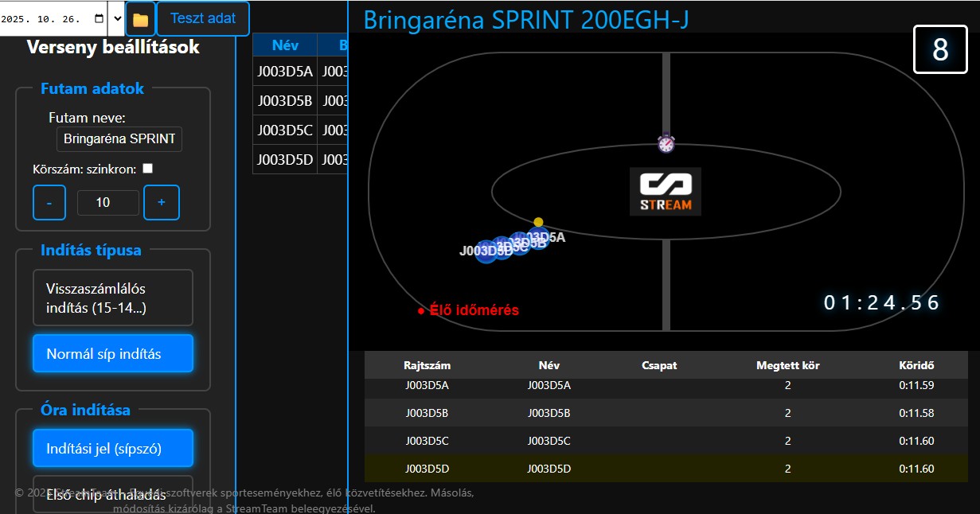This screenshot has height=514, width=980.
Task: Click the STREAM logo in track center
Action: pyautogui.click(x=666, y=192)
